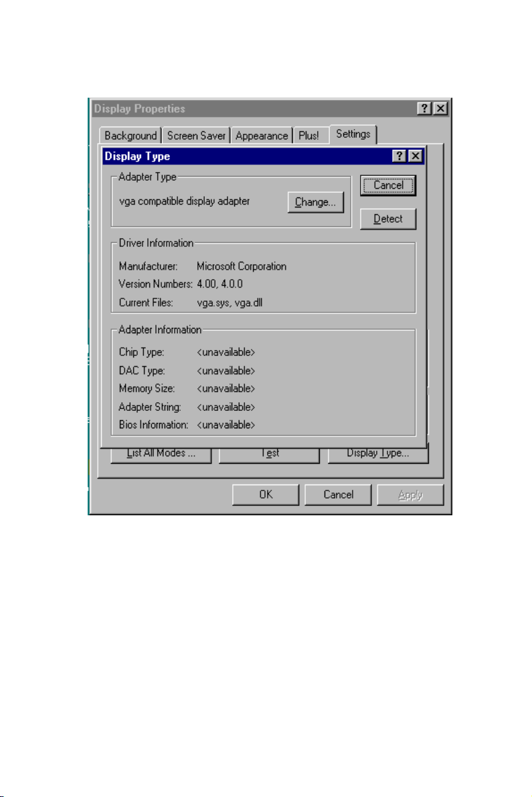
Task: Click the Display Type title bar
Action: coord(263,156)
